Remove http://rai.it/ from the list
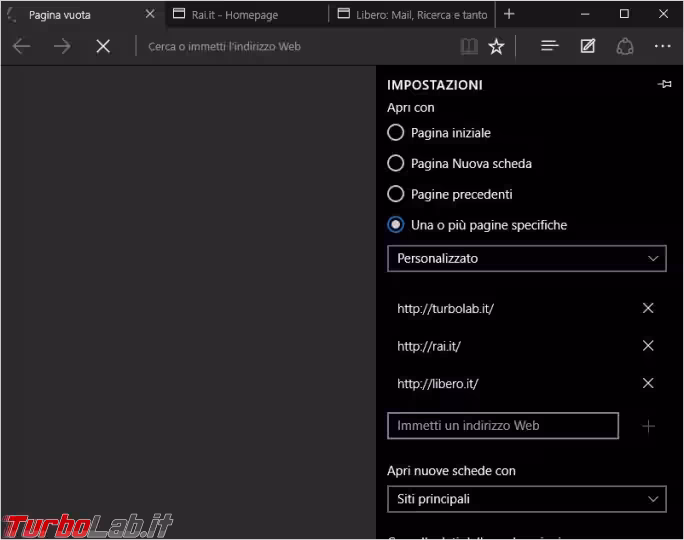Image resolution: width=684 pixels, height=540 pixels. coord(648,345)
